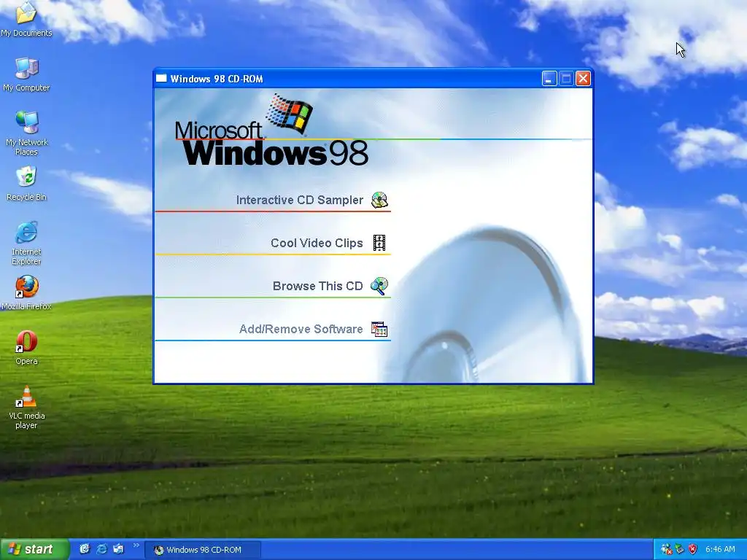Click the red security shield tray icon
The height and width of the screenshot is (560, 747).
click(x=692, y=550)
